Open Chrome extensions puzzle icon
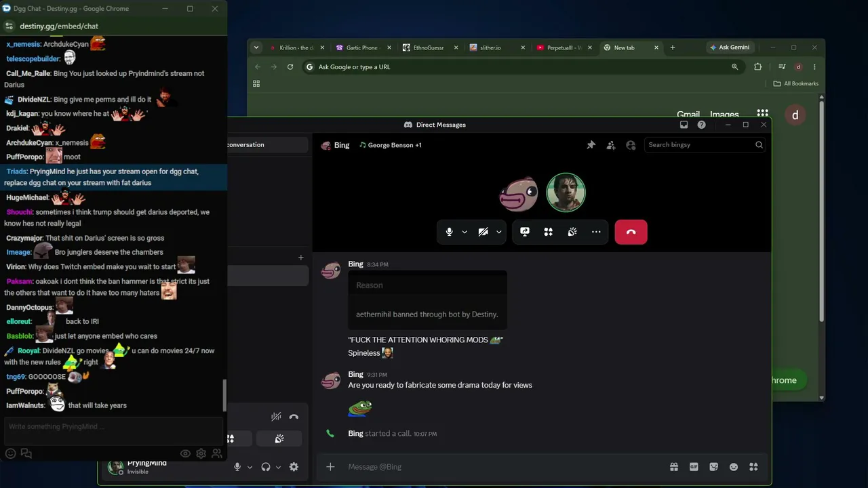Image resolution: width=868 pixels, height=488 pixels. point(758,67)
